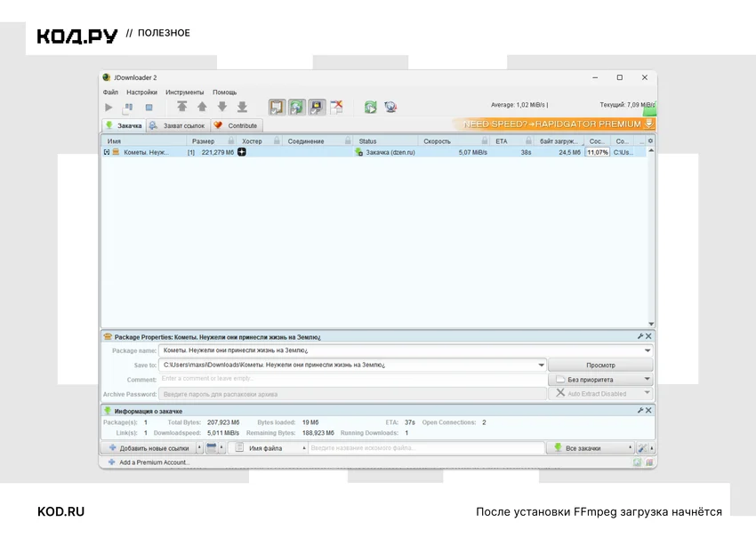This screenshot has width=756, height=538.
Task: Pause downloads with the pause toolbar icon
Action: 128,108
